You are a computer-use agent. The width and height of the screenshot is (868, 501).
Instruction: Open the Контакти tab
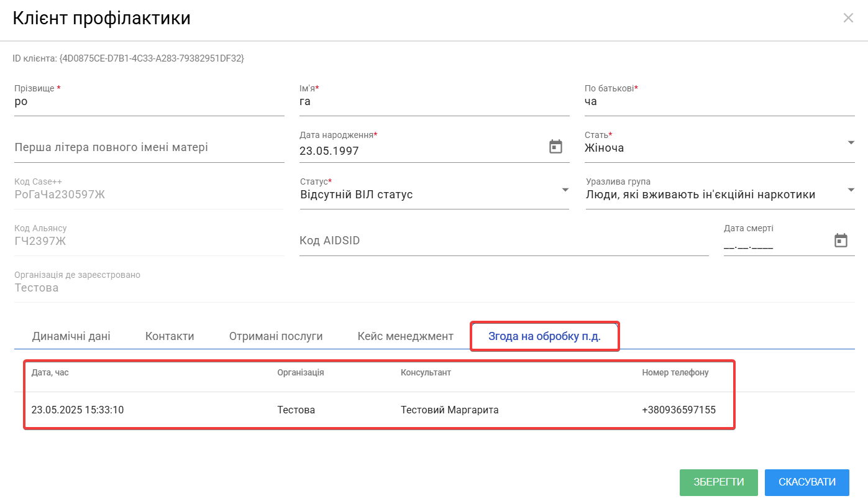(x=170, y=336)
